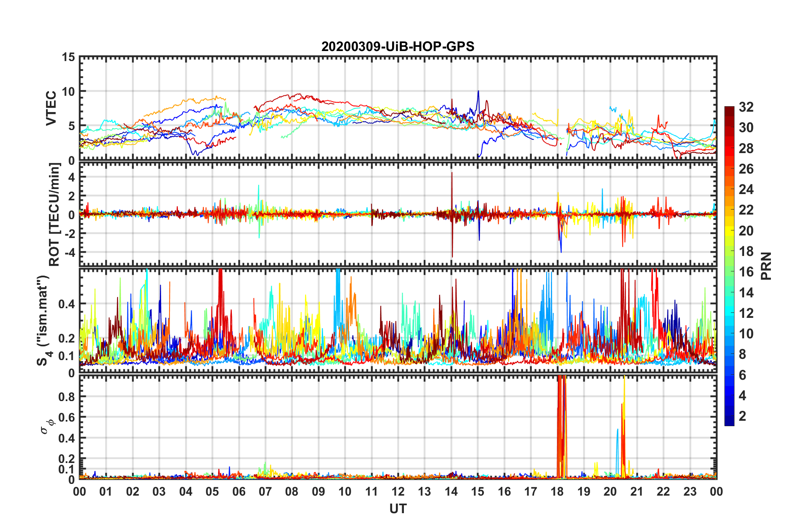Select colorbar tick label 24
Screen dimensions: 796x532
click(x=746, y=189)
